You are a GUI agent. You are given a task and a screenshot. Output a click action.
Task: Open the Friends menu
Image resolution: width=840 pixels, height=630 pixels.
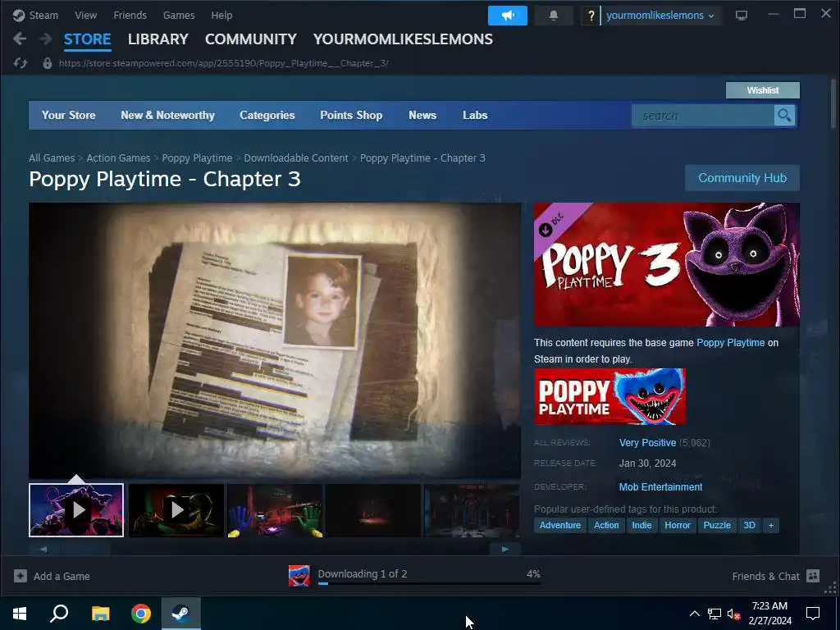[130, 15]
